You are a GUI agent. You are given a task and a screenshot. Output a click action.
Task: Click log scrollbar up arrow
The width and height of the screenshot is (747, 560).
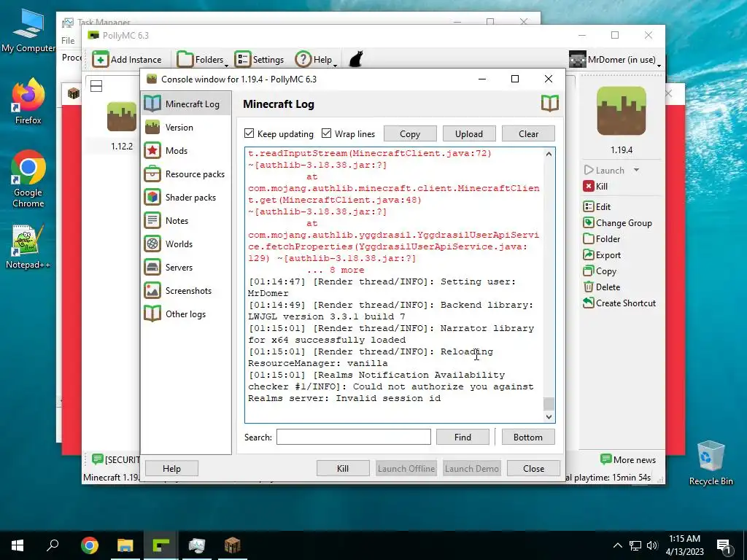[549, 154]
